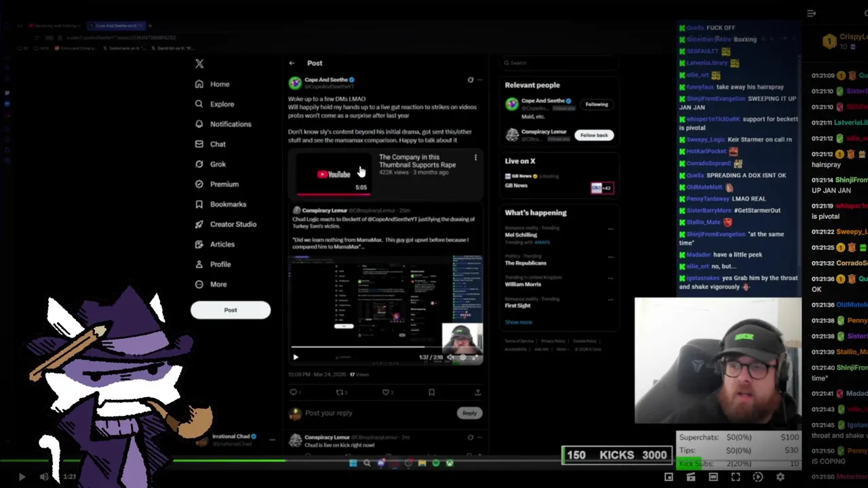The height and width of the screenshot is (488, 868).
Task: Open The Republicans trending topic
Action: point(526,263)
